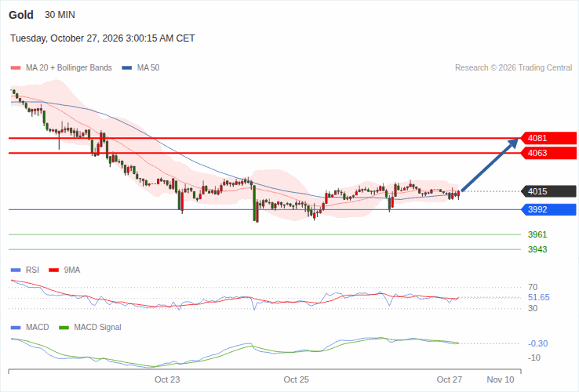Click the RSI legend color swatch
This screenshot has width=579, height=392.
16,270
